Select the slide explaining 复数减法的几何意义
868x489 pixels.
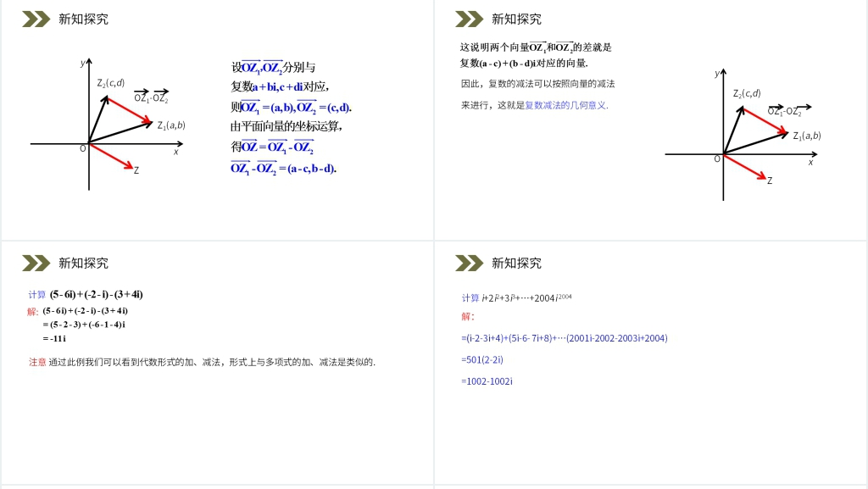pyautogui.click(x=650, y=120)
